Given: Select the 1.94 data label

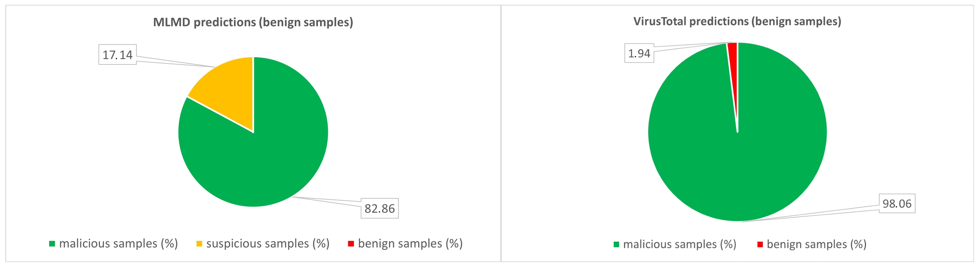Looking at the screenshot, I should [x=639, y=54].
